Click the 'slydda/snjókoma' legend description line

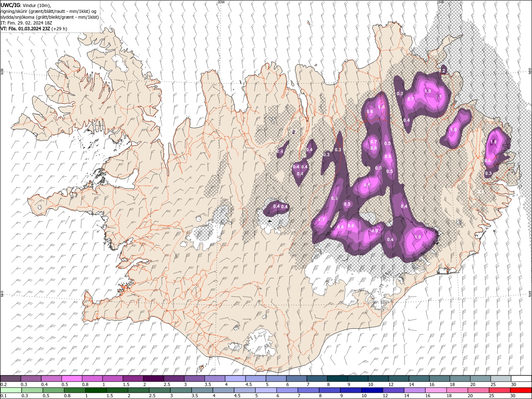49,17
